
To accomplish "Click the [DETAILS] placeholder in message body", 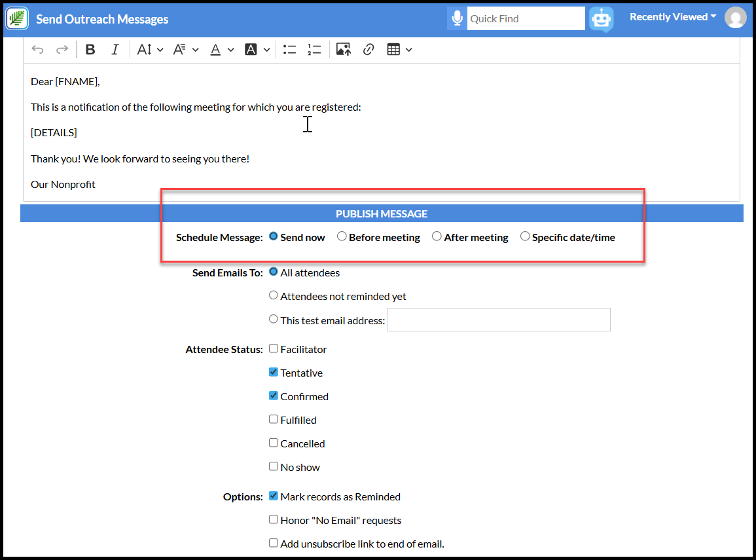I will [x=54, y=133].
